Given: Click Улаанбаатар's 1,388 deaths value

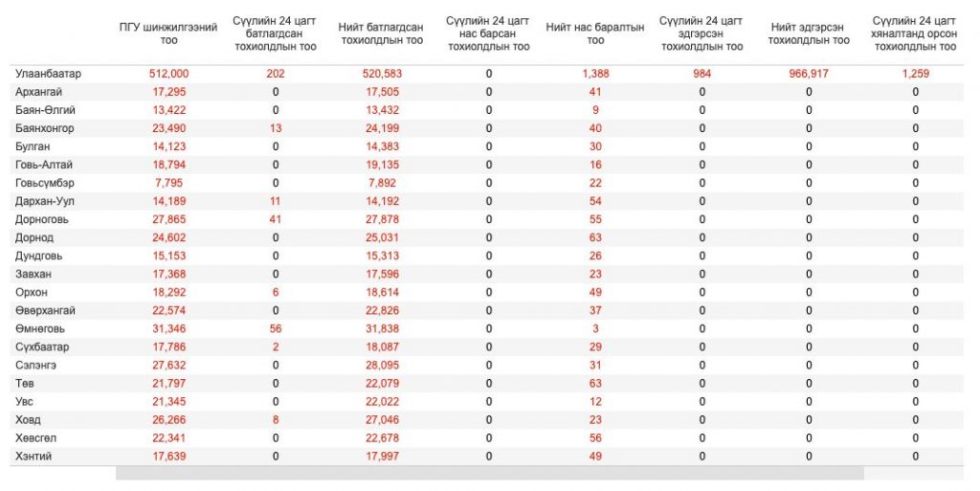Looking at the screenshot, I should point(595,74).
